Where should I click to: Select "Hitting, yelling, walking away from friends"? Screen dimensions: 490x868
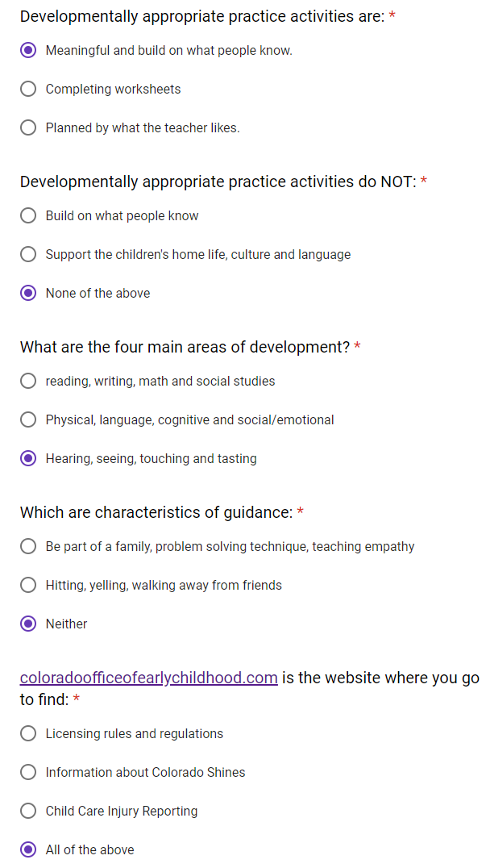point(28,585)
